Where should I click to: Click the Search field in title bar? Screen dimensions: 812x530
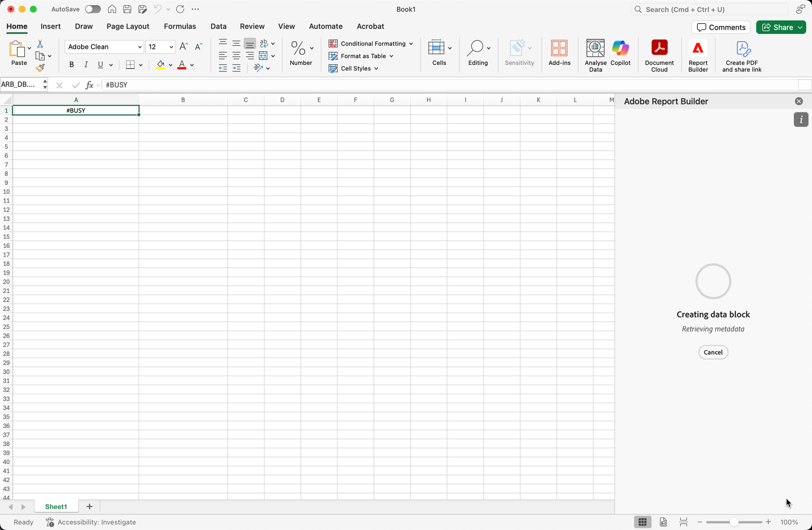709,10
